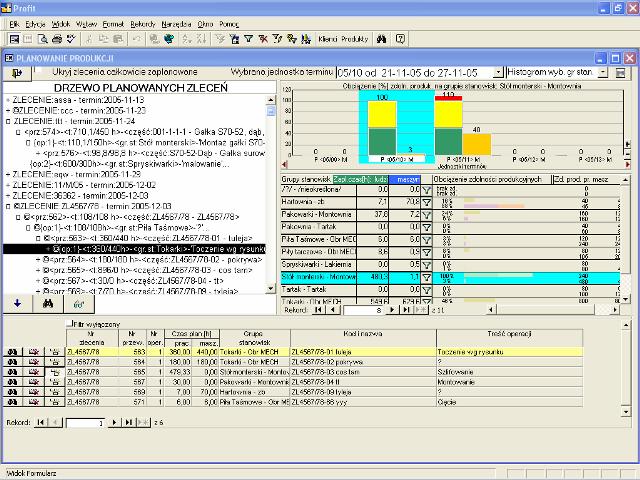Go to first record in bottom navigator
640x480 pixels.
coord(40,422)
